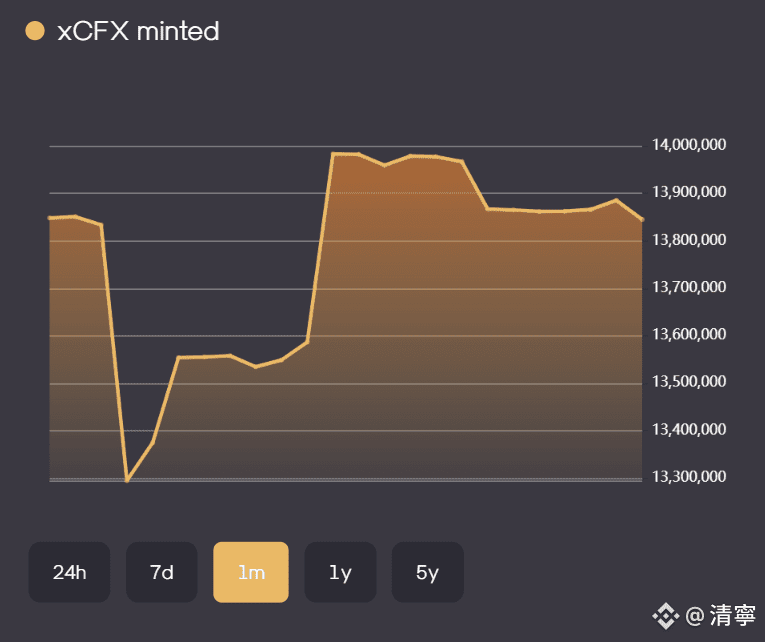This screenshot has width=765, height=642.
Task: Click the chart line's rightmost end point
Action: click(642, 218)
